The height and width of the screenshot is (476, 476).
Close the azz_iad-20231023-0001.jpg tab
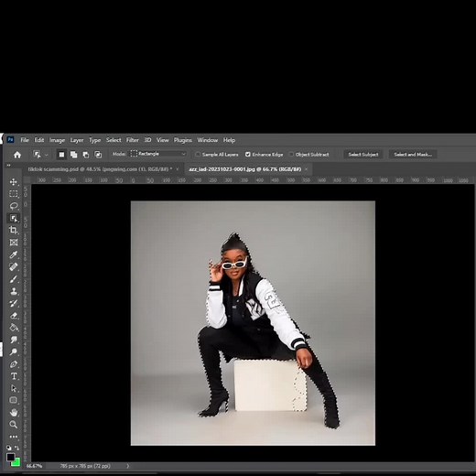point(307,169)
